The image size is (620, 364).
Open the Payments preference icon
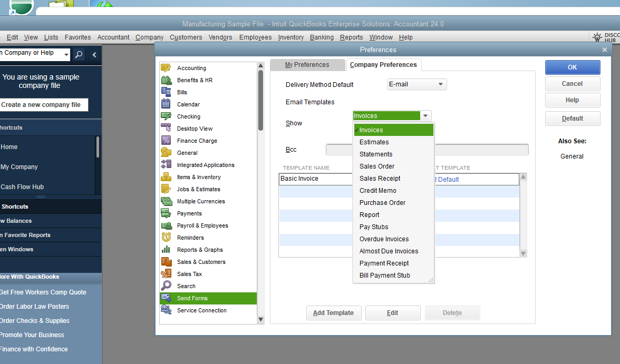pos(166,213)
